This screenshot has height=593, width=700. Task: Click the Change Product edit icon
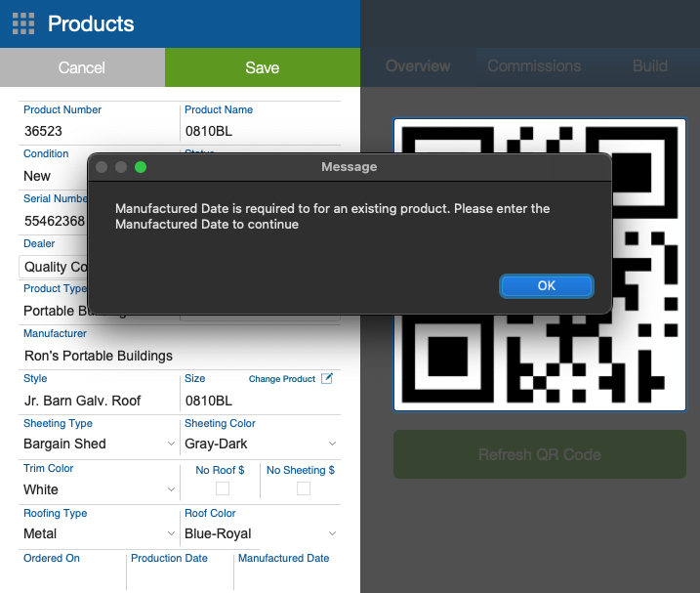click(x=327, y=378)
